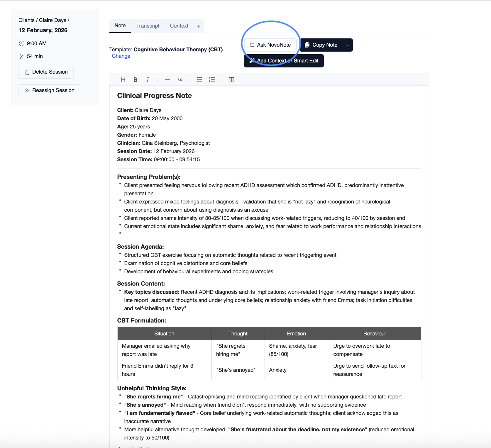Image resolution: width=491 pixels, height=448 pixels.
Task: Toggle italic formatting in editor toolbar
Action: tap(148, 80)
